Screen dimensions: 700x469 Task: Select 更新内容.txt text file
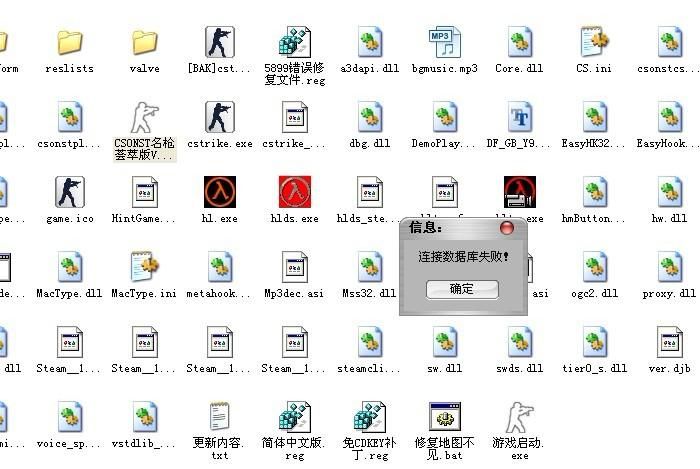click(x=220, y=417)
